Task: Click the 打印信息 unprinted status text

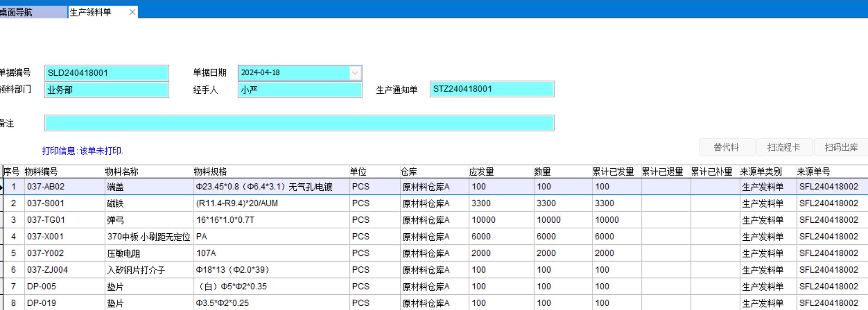Action: (83, 151)
